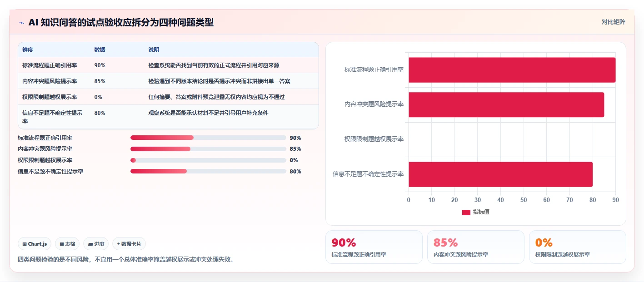Click the 0% value in the table
This screenshot has height=282, width=644.
(98, 97)
